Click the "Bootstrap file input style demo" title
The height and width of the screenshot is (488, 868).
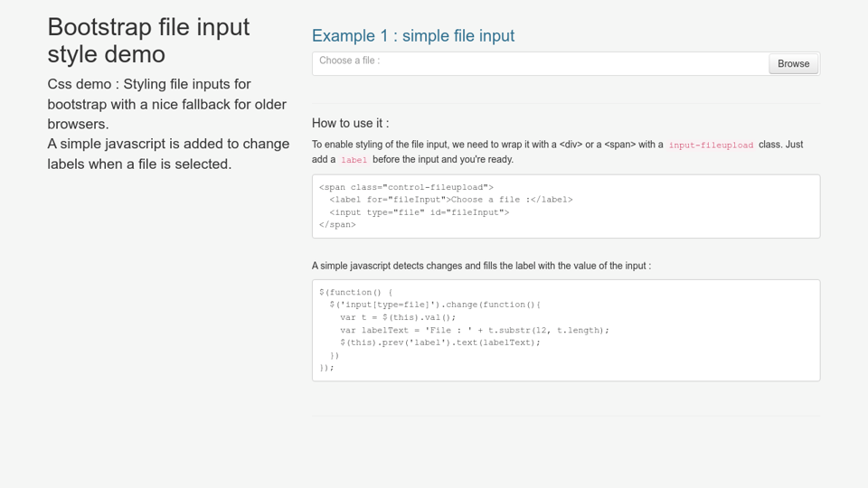[x=148, y=41]
